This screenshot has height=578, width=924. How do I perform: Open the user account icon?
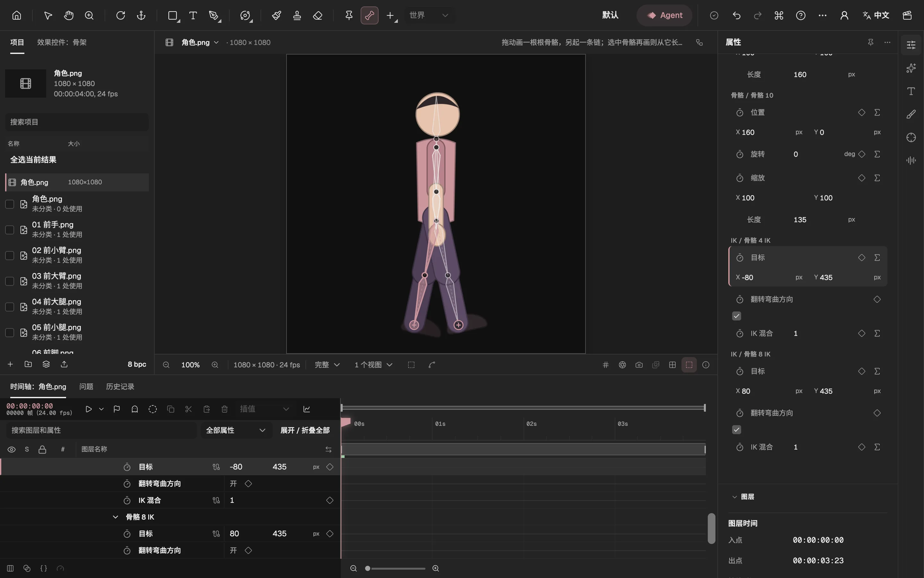[x=844, y=15]
